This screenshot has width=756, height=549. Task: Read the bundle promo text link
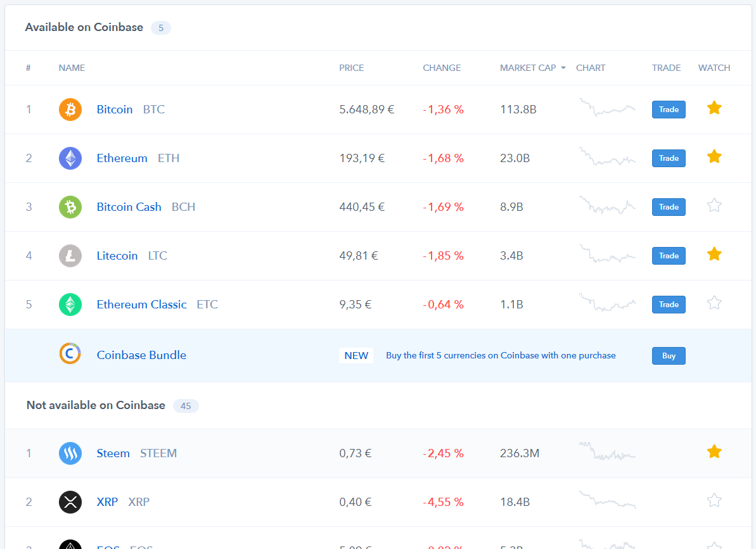pyautogui.click(x=501, y=355)
